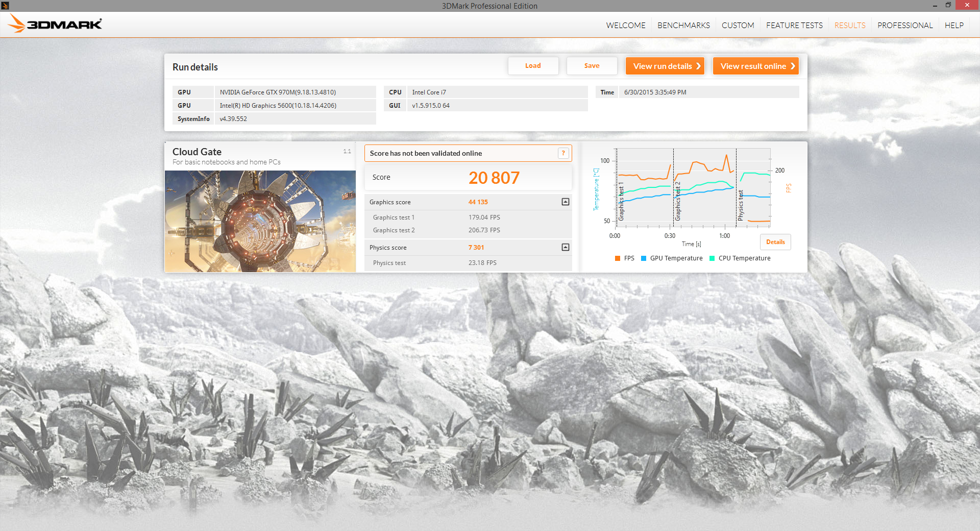This screenshot has height=531, width=980.
Task: Collapse the Physics score section
Action: [565, 247]
